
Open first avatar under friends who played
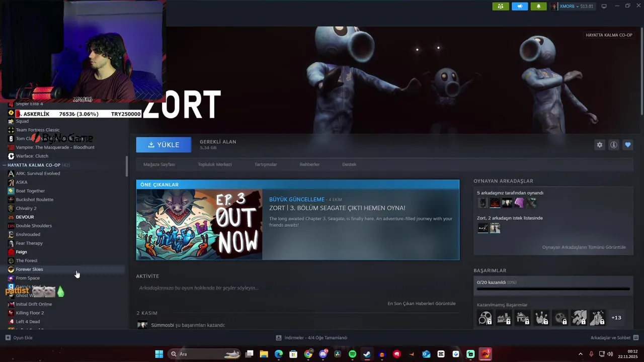pyautogui.click(x=482, y=203)
